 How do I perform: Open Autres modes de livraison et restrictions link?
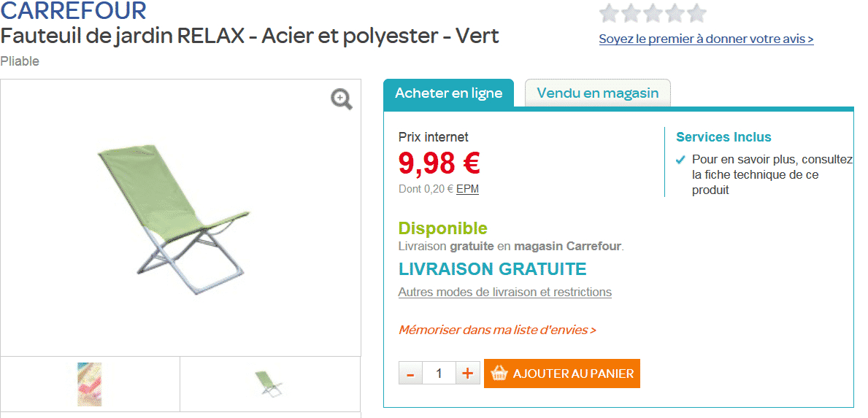pos(505,292)
